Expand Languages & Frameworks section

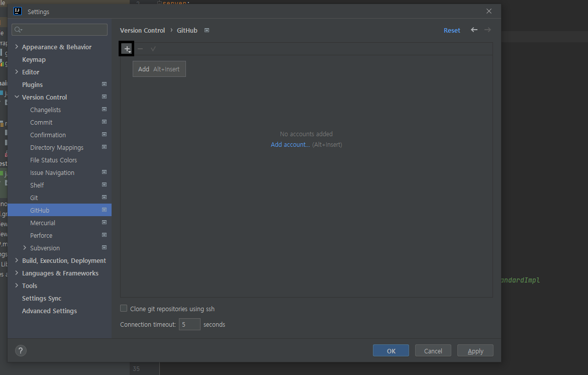pos(17,273)
